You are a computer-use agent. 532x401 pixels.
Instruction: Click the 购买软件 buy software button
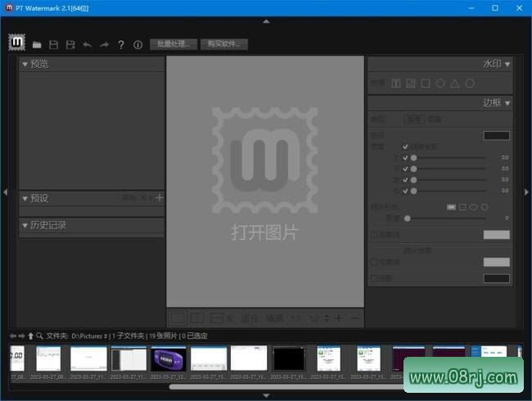tap(224, 44)
